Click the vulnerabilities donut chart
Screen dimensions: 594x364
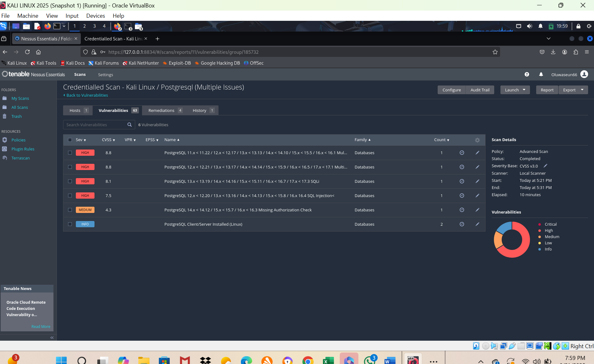512,239
